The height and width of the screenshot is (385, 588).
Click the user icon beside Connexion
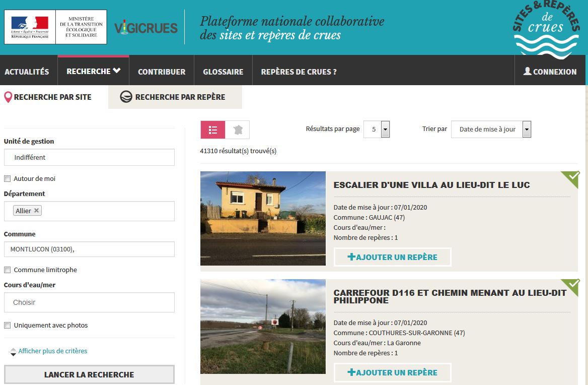(527, 71)
